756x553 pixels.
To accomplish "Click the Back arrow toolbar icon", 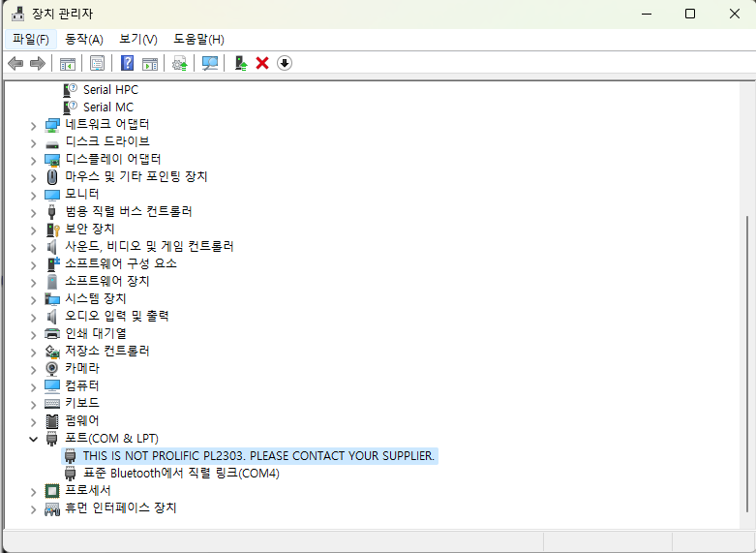I will [15, 63].
